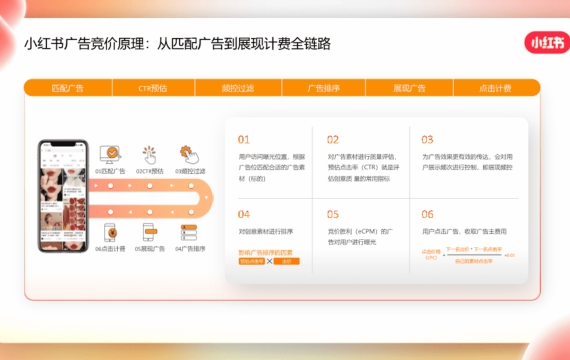Click the step number 01
The width and height of the screenshot is (570, 360).
point(244,140)
